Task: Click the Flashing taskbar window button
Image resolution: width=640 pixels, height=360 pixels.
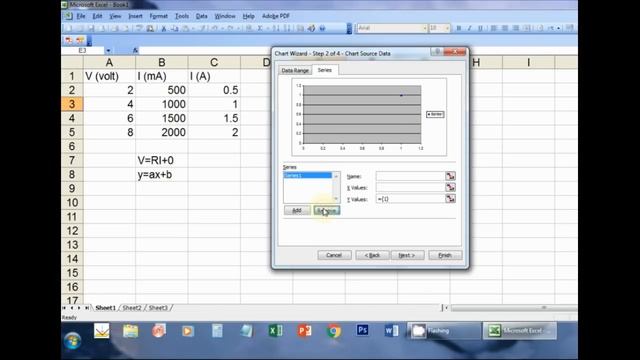Action: pyautogui.click(x=444, y=331)
